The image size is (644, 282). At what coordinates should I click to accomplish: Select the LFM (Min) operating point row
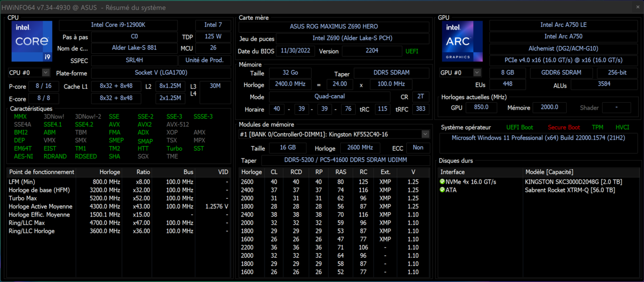click(119, 182)
